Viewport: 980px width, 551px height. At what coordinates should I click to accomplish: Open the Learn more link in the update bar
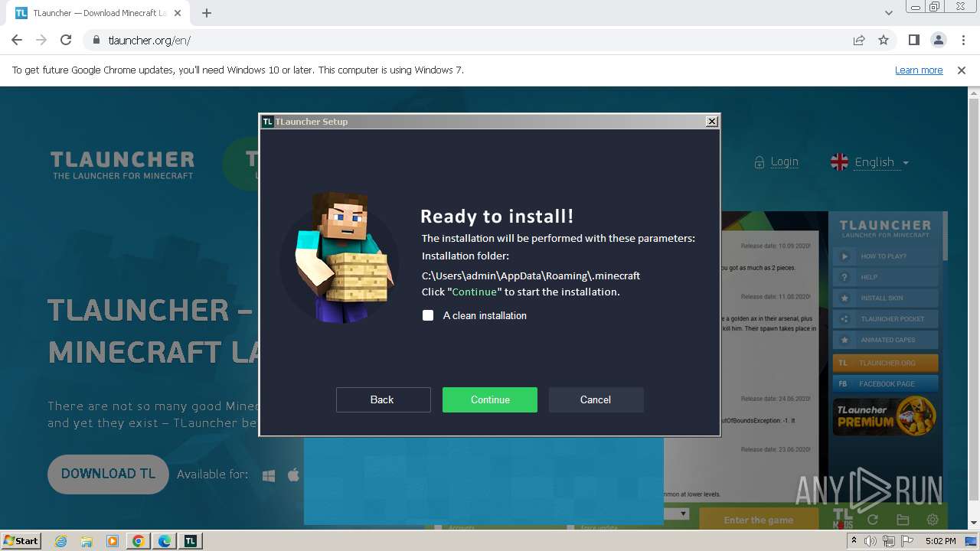click(919, 70)
